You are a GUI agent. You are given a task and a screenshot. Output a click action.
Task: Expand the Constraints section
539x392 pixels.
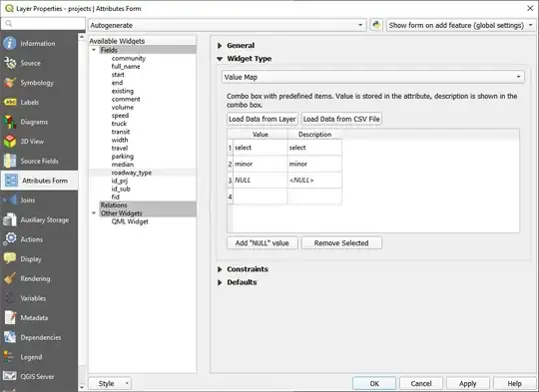220,269
